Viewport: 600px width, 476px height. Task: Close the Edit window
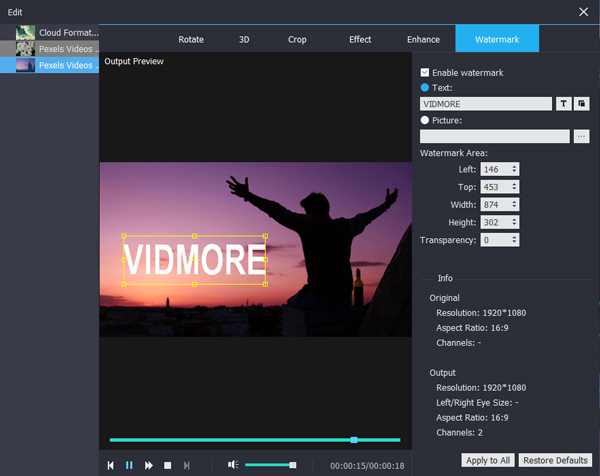coord(583,12)
